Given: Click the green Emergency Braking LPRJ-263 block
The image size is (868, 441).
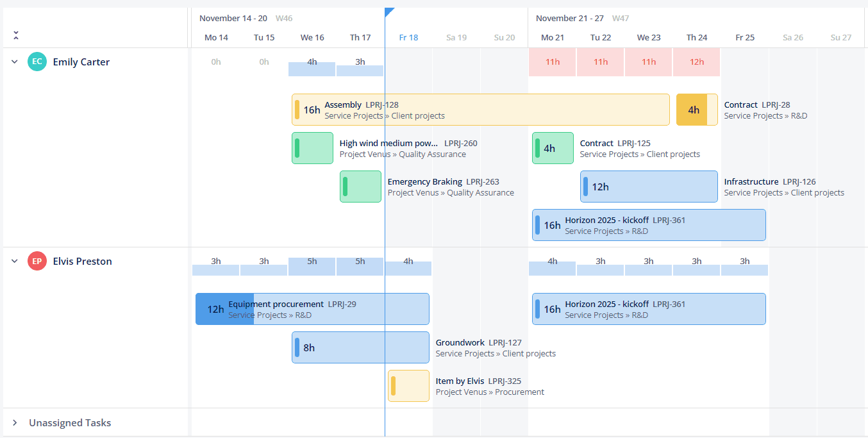Looking at the screenshot, I should pyautogui.click(x=360, y=187).
